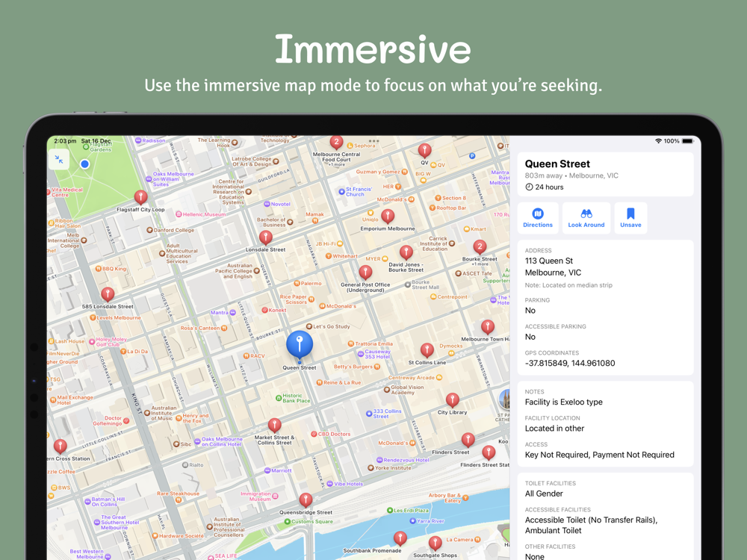Viewport: 747px width, 560px height.
Task: Select the Flinders Street Station pin
Action: [x=489, y=452]
